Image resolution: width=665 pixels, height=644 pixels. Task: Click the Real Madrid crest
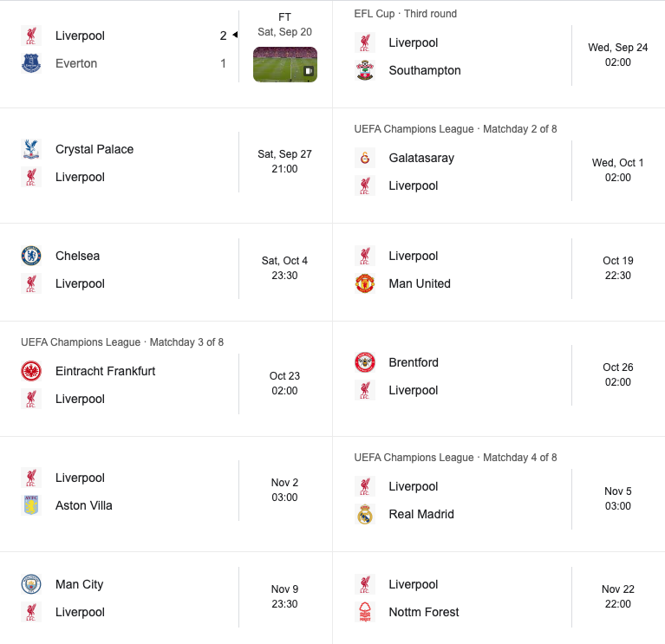(x=365, y=514)
